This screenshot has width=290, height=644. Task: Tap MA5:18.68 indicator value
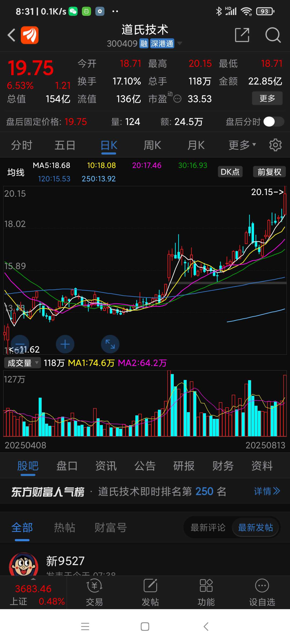click(51, 165)
